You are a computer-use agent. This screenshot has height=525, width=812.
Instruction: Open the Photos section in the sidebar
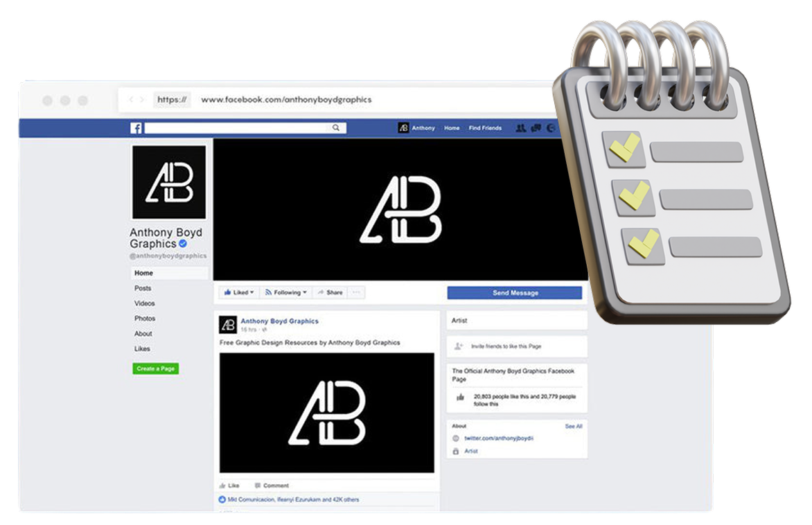tap(145, 319)
